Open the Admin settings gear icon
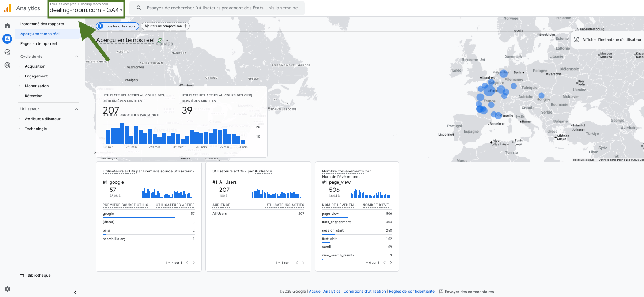This screenshot has width=644, height=297. pyautogui.click(x=7, y=289)
